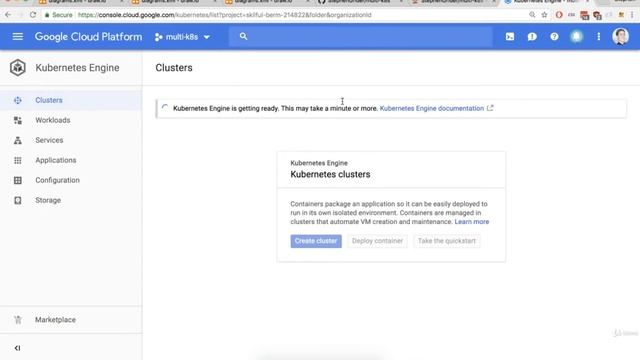Select Services in the sidebar
The image size is (640, 360).
[x=49, y=140]
